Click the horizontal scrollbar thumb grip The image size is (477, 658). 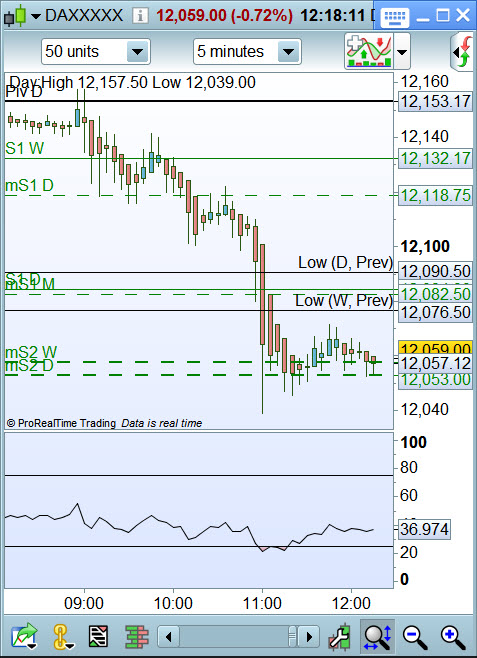tap(292, 637)
